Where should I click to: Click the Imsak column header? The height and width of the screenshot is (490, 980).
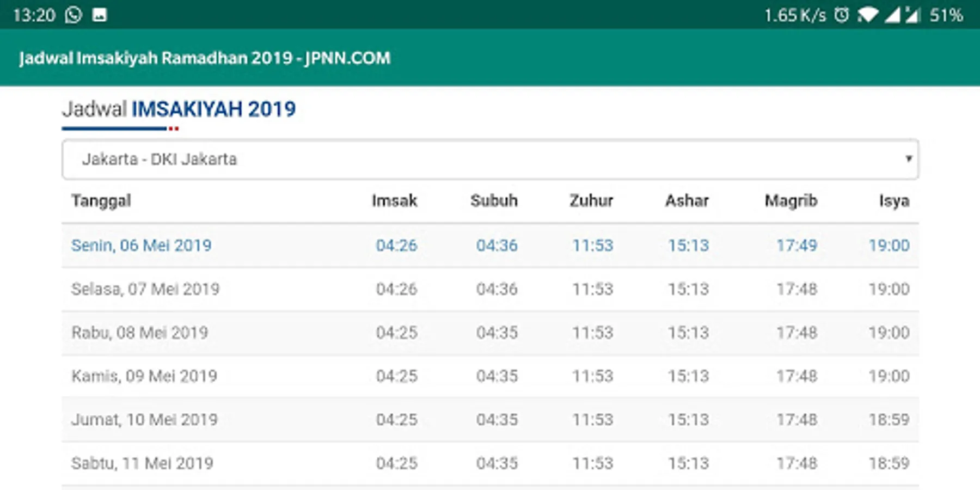click(395, 201)
